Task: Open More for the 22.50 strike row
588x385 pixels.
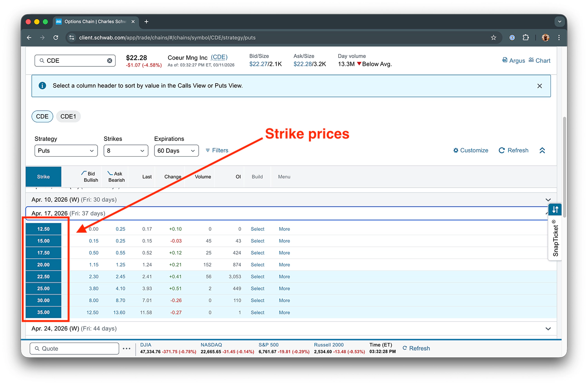Action: click(285, 277)
